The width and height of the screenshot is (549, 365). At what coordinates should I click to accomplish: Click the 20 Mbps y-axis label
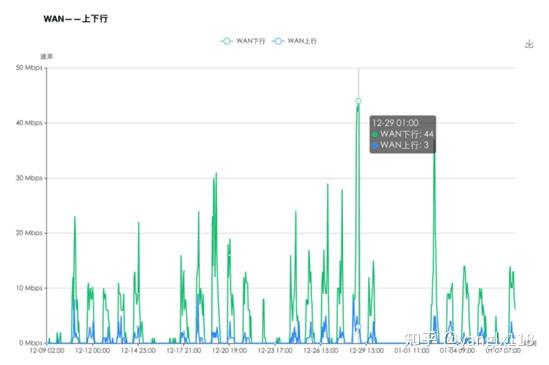click(x=29, y=233)
